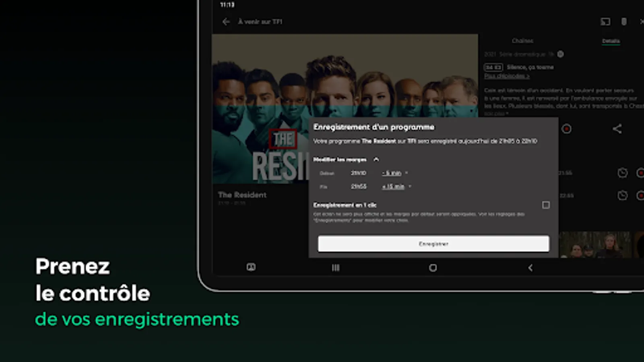Open the Début "-5 min" margin dropdown

[x=394, y=173]
